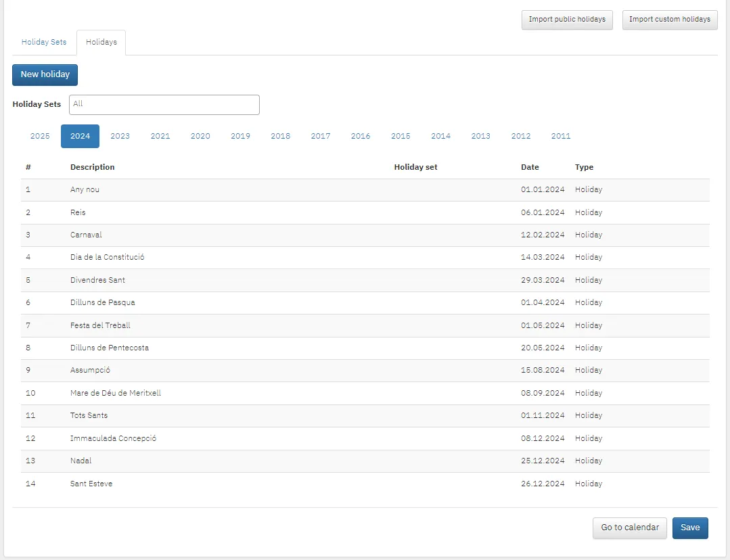Select the Nadal holiday row
The height and width of the screenshot is (560, 730).
coord(365,461)
